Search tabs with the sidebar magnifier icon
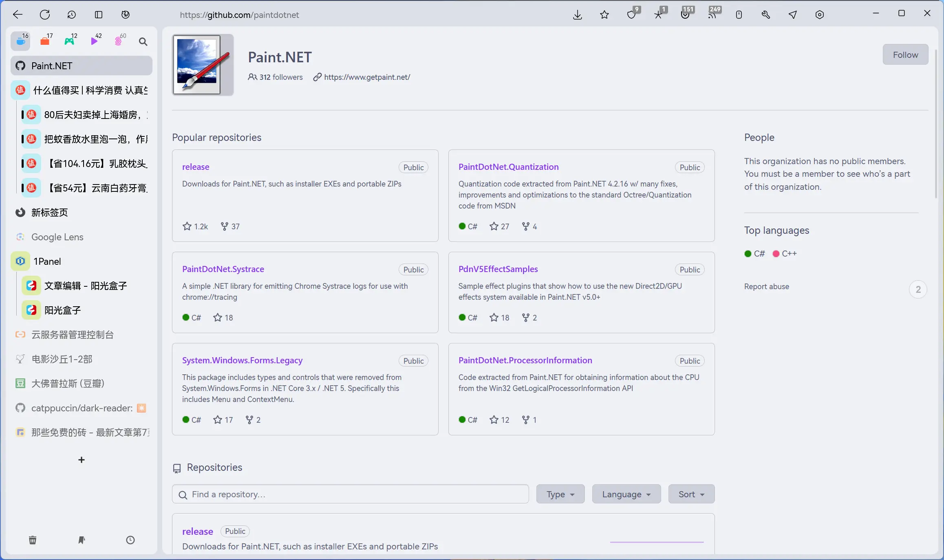The width and height of the screenshot is (944, 560). tap(143, 41)
